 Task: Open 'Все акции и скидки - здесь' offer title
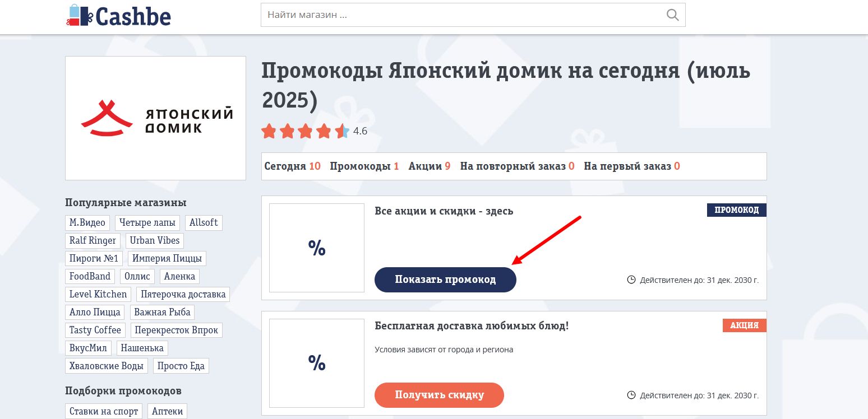444,211
